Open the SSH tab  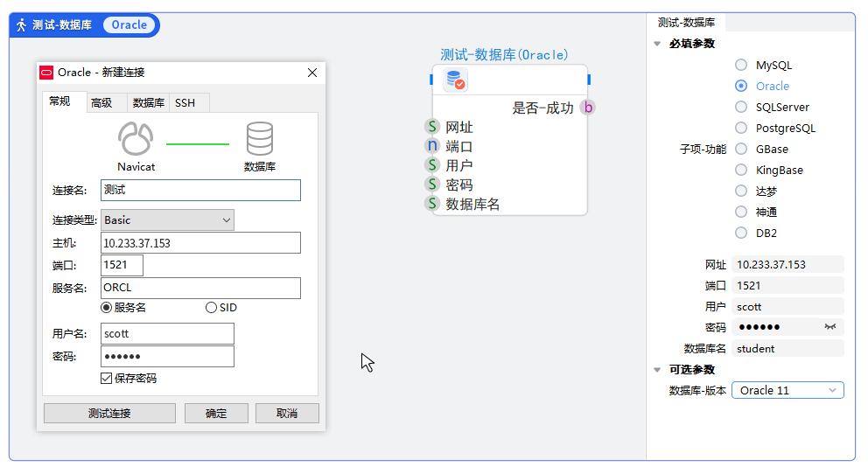coord(185,103)
